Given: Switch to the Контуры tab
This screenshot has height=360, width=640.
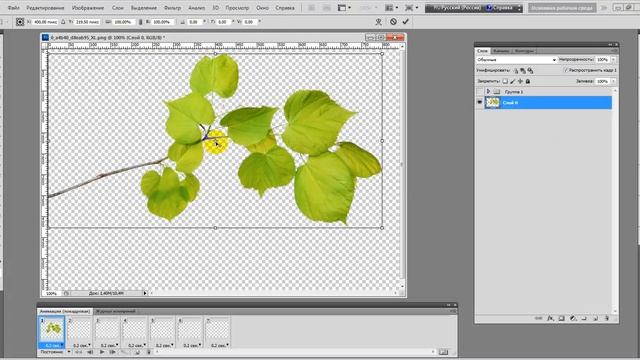Looking at the screenshot, I should click(524, 51).
